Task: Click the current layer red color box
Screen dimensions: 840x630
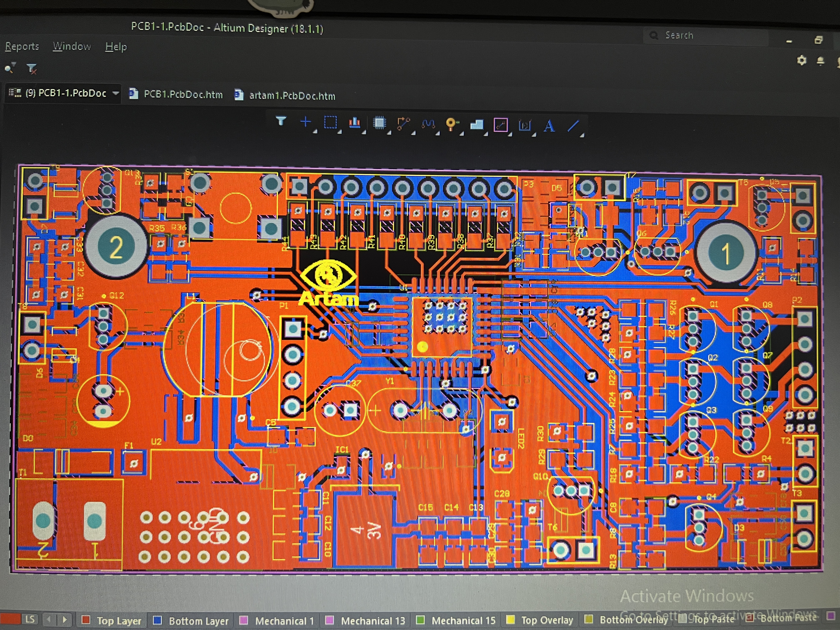Action: click(x=10, y=619)
